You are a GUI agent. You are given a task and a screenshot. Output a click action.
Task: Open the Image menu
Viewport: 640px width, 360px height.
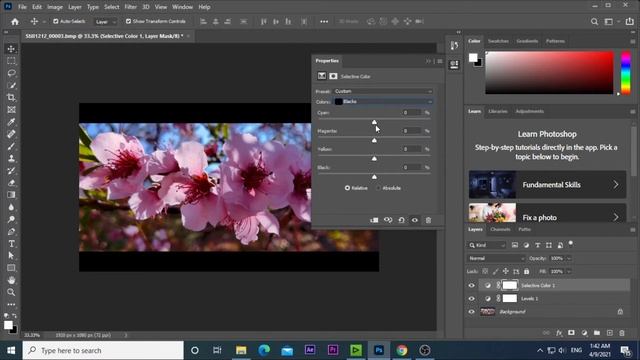[x=55, y=7]
